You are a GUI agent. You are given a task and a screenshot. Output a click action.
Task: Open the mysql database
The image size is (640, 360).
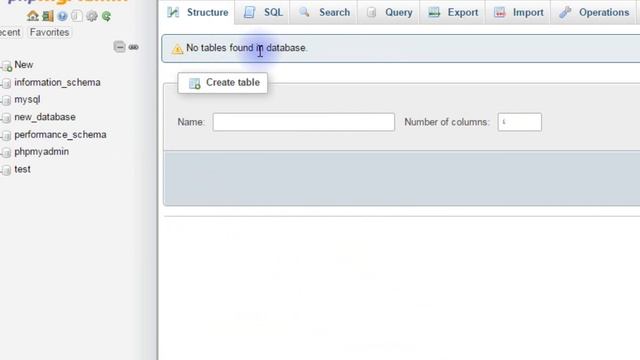coord(27,100)
